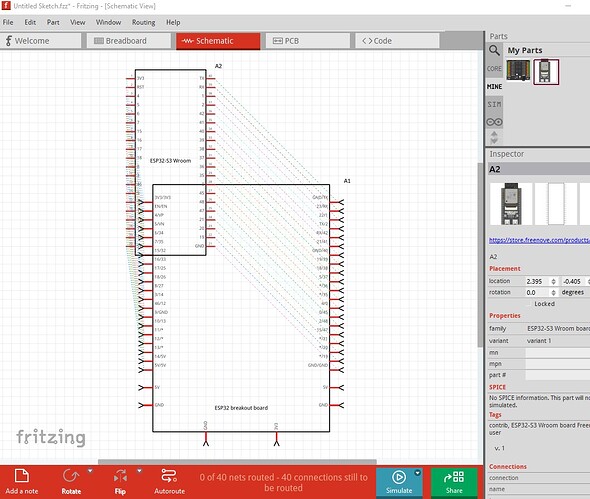Click the rotation stepper arrows

(554, 292)
